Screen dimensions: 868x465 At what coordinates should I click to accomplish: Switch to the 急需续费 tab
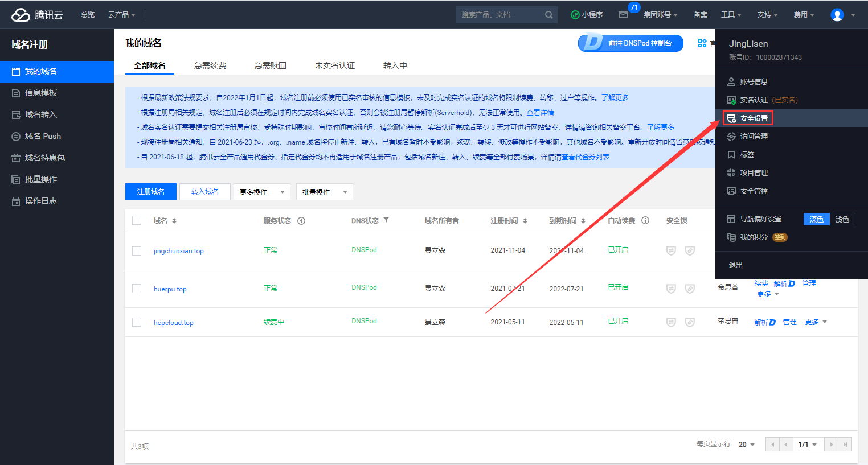pyautogui.click(x=210, y=65)
